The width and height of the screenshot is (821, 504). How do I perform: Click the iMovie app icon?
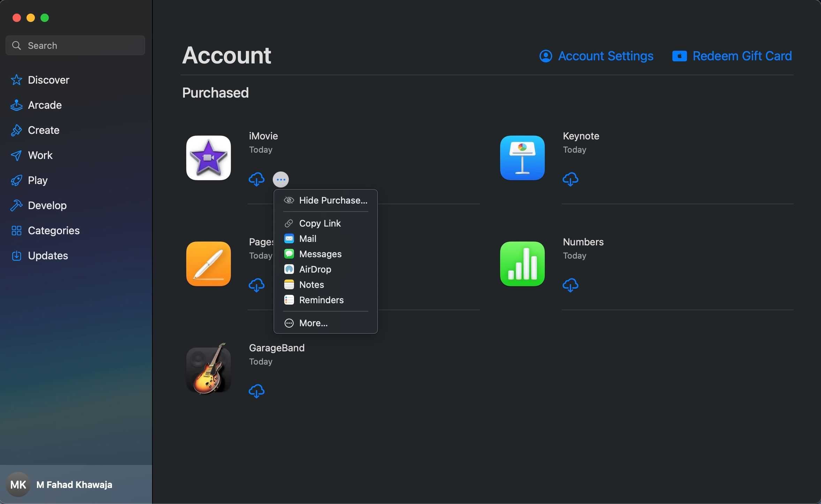click(209, 158)
